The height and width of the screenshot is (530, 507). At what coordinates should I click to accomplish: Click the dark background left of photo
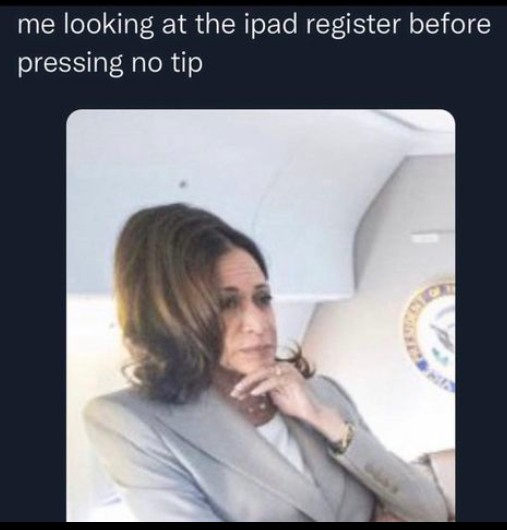[33, 304]
